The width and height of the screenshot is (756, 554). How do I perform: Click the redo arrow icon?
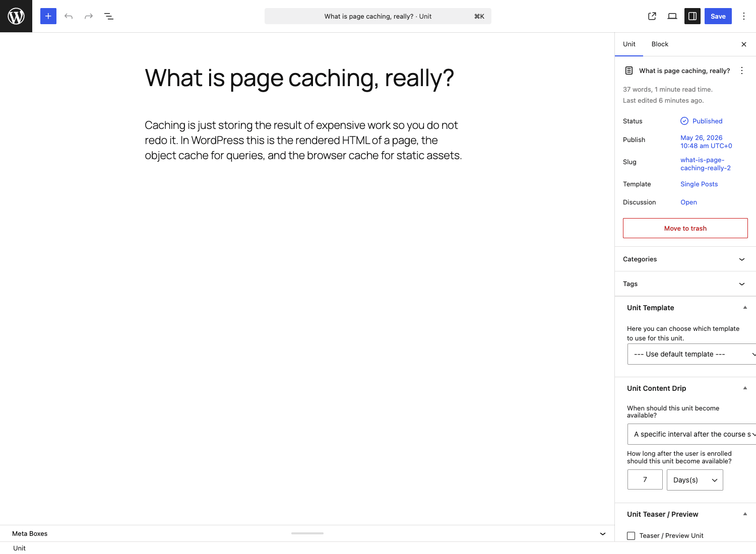[89, 16]
